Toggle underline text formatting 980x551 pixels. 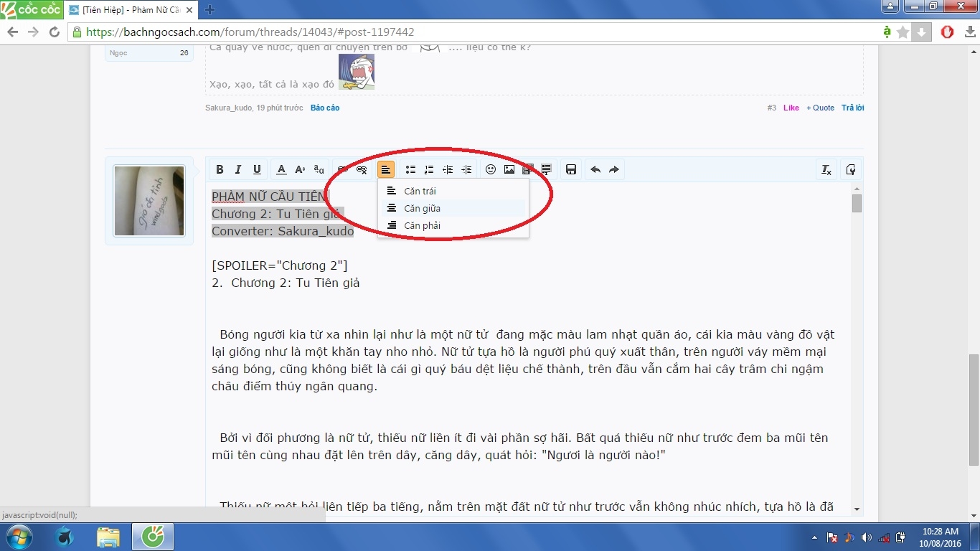pyautogui.click(x=257, y=170)
